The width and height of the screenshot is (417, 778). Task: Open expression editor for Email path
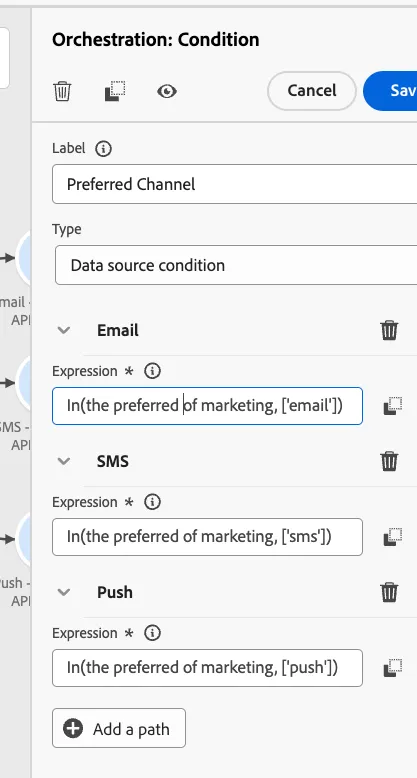coord(393,406)
